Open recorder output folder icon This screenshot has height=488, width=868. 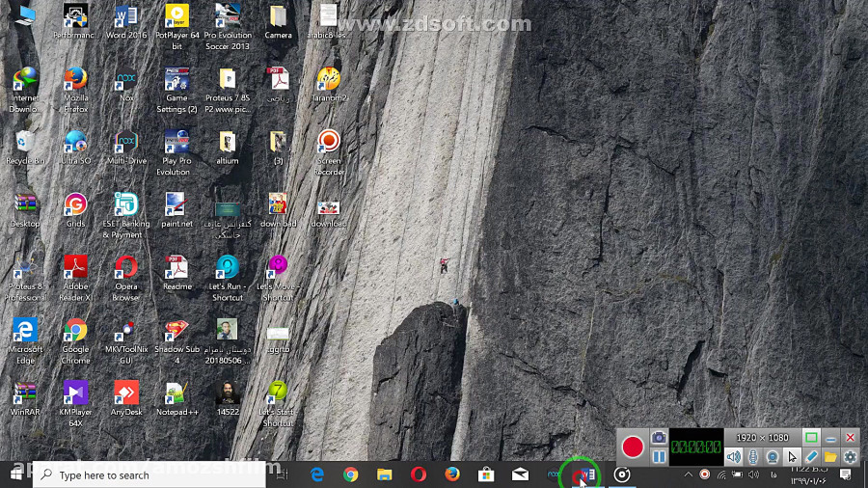830,456
